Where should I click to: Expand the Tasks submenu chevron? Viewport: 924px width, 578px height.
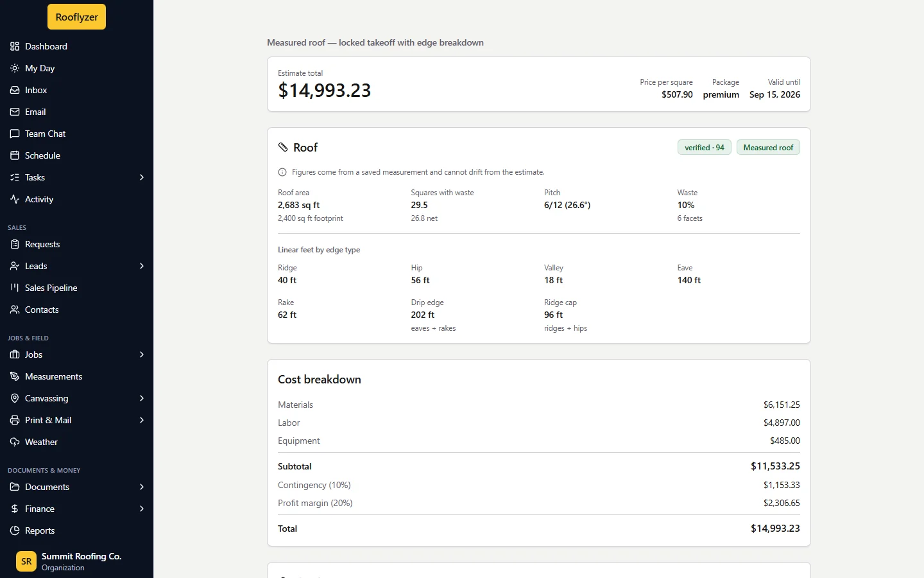[142, 177]
